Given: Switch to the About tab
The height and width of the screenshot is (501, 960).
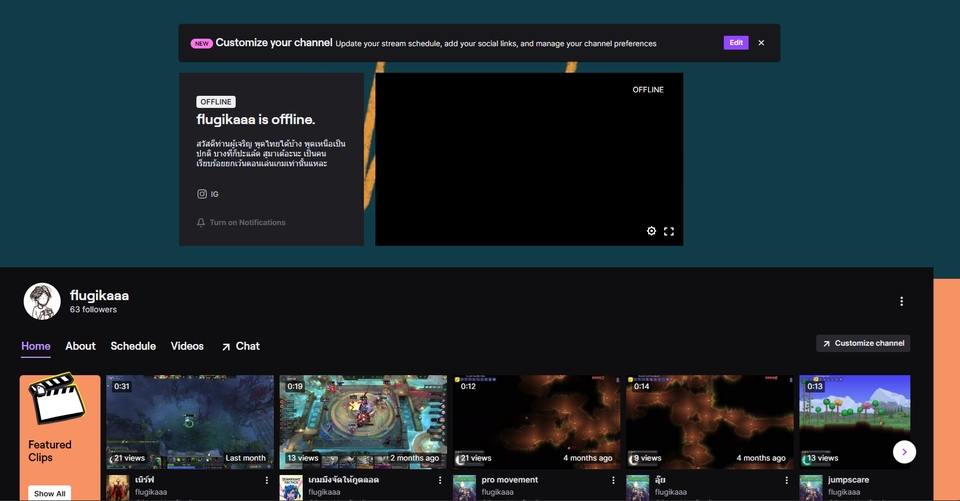Looking at the screenshot, I should point(80,346).
